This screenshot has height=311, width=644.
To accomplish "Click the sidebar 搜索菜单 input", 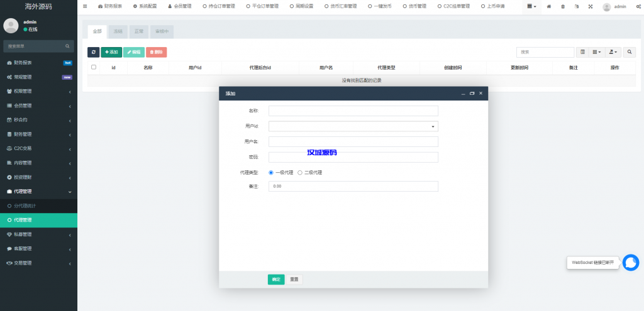I will tap(33, 46).
